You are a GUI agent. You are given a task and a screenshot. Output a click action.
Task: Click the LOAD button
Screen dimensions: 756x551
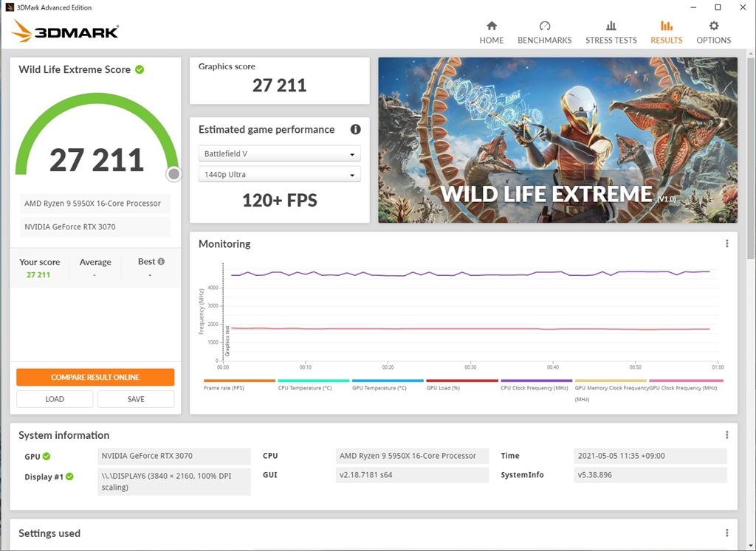pos(55,399)
